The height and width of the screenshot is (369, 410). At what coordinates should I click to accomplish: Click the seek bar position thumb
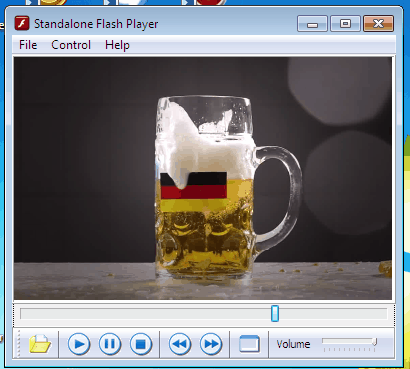point(275,313)
